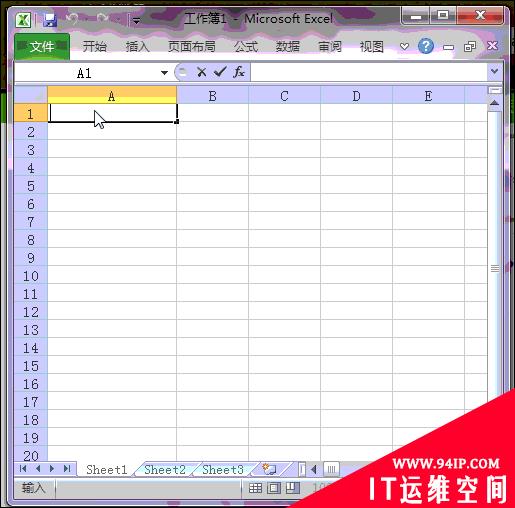Open the 公式 ribbon tab
Image resolution: width=515 pixels, height=508 pixels.
pos(246,46)
